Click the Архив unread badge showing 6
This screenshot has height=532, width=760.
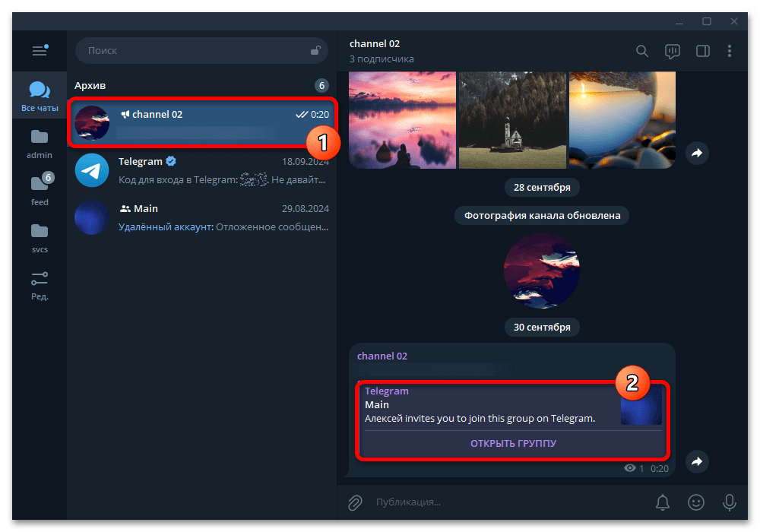(x=321, y=86)
